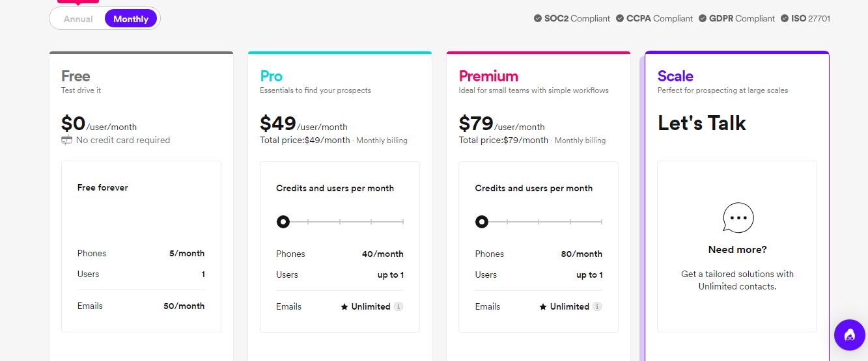Click the info icon beside Pro Unlimited emails
Viewport: 868px width, 361px height.
(399, 306)
